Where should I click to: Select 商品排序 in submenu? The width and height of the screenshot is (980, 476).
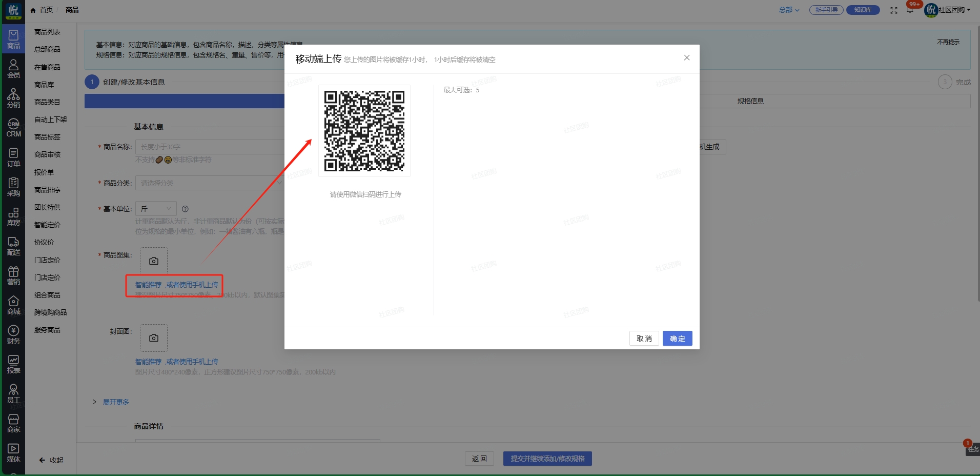(x=47, y=190)
